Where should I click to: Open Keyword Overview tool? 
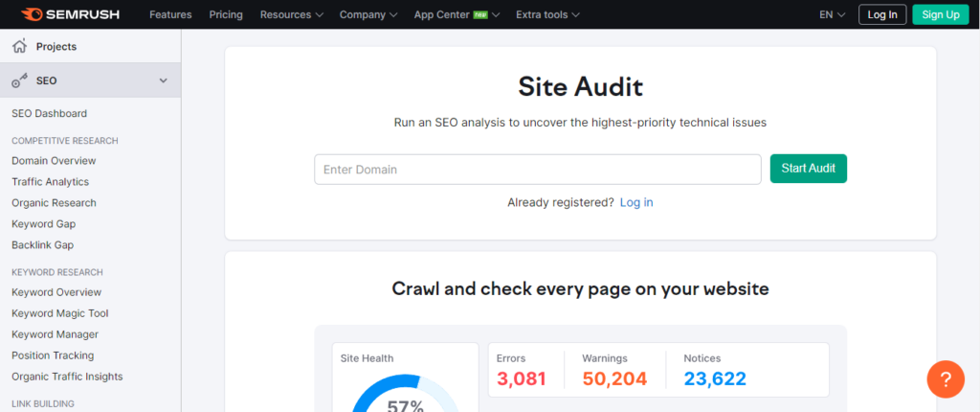click(x=56, y=292)
